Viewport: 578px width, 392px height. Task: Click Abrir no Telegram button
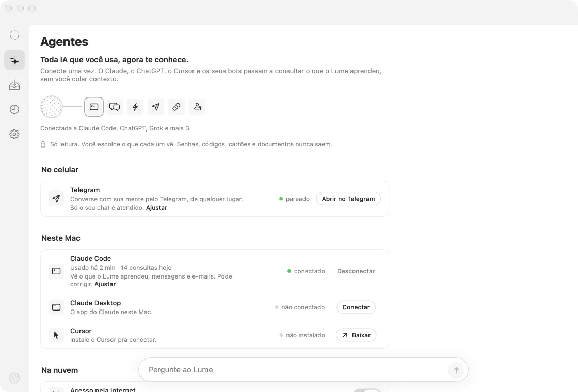348,199
